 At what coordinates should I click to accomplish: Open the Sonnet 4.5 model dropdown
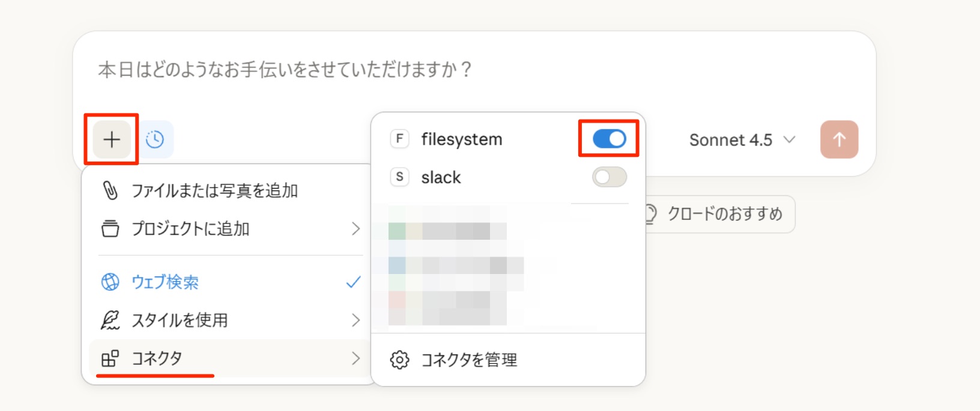click(742, 140)
